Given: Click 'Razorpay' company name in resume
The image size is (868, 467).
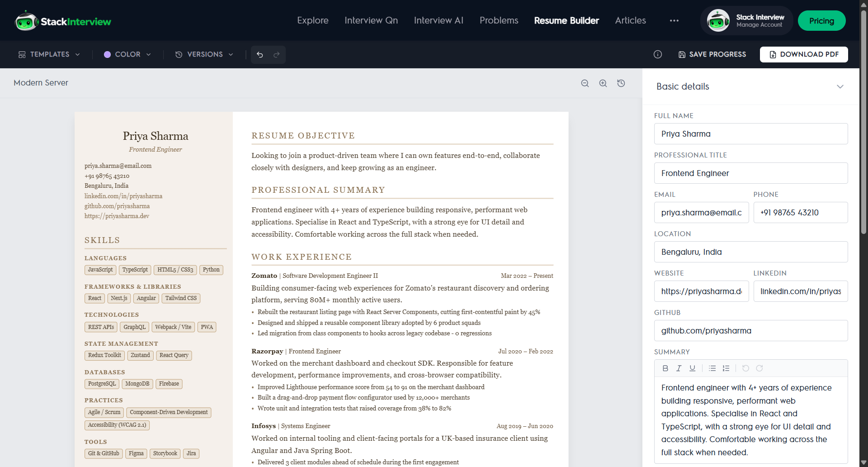Looking at the screenshot, I should [267, 351].
